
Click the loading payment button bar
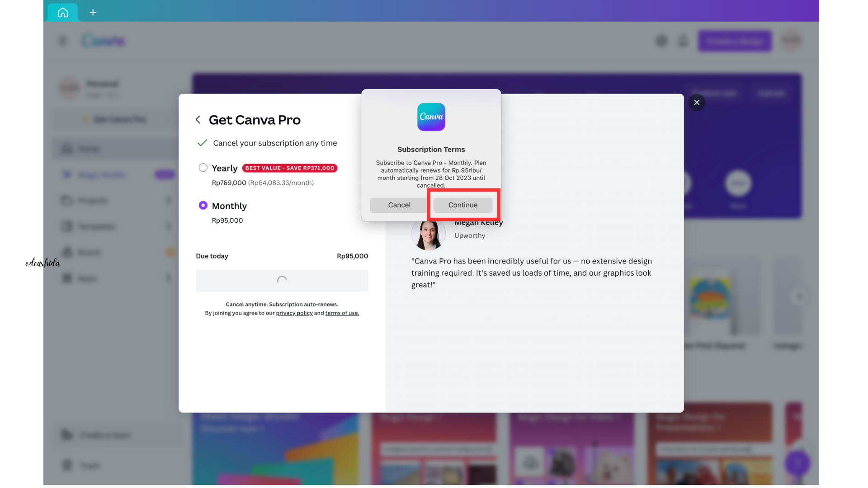(282, 281)
